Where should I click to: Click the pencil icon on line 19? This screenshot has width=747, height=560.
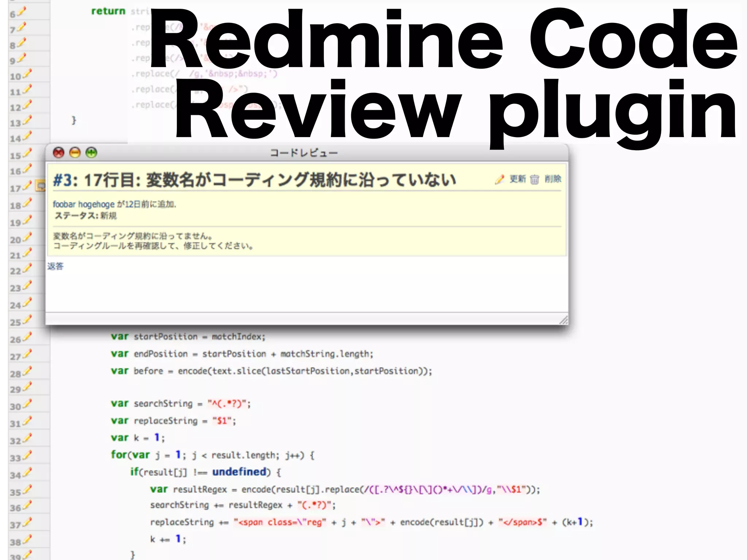27,220
